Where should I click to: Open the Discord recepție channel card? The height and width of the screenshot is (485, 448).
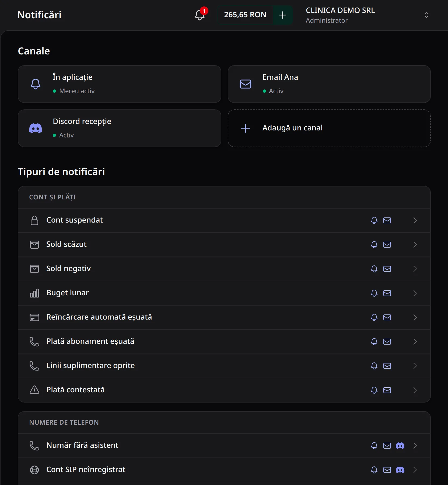[x=120, y=128]
